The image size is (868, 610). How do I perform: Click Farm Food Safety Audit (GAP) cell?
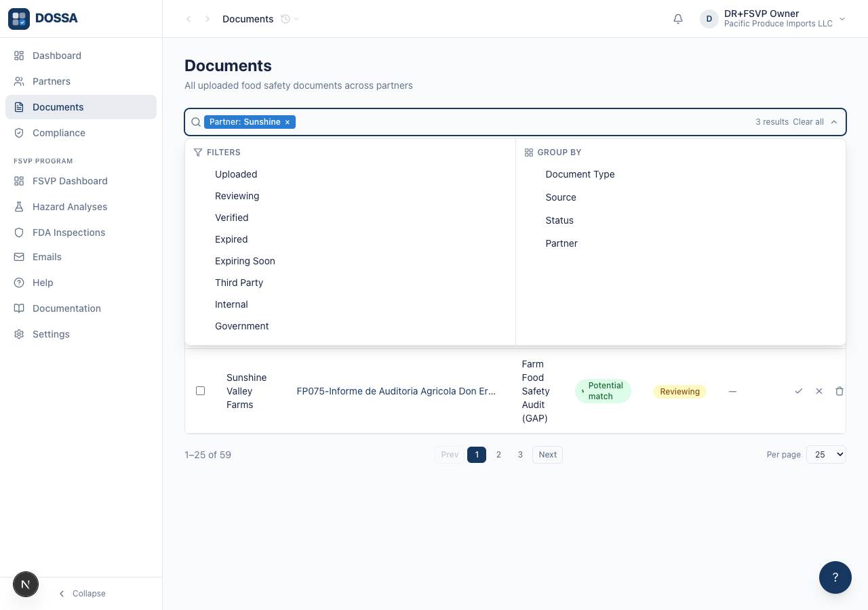point(536,391)
